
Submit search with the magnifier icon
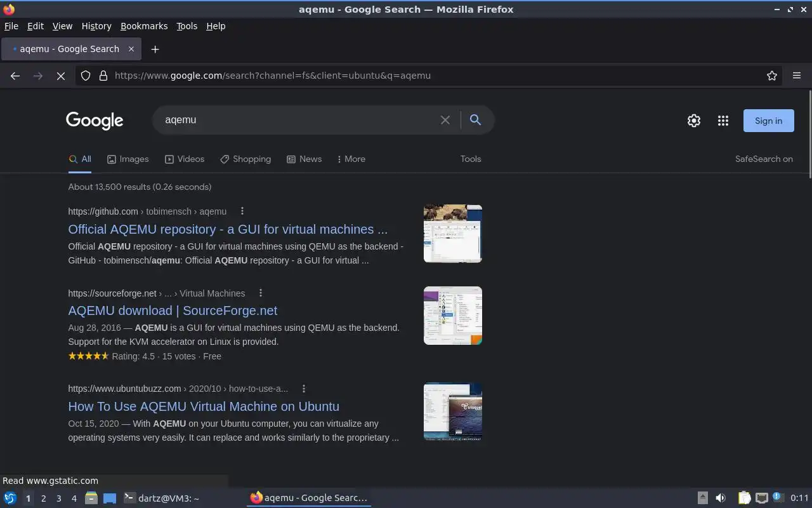point(475,119)
